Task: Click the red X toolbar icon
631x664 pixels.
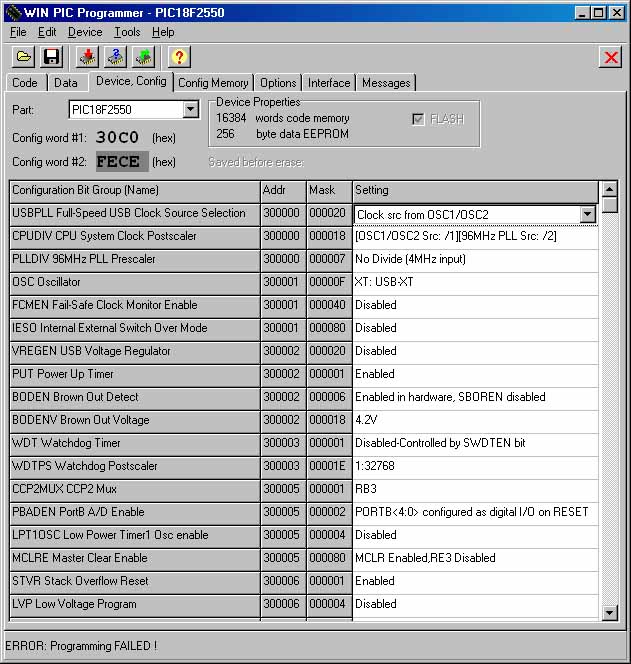Action: tap(610, 57)
